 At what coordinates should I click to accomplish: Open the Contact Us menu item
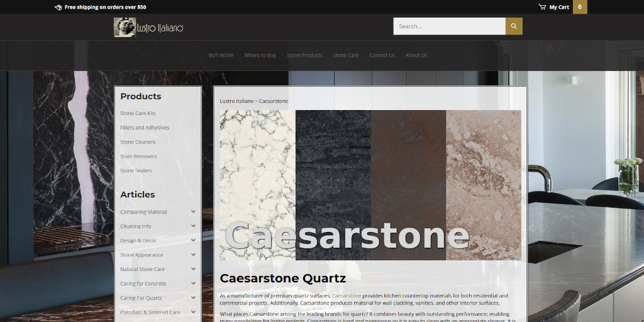pyautogui.click(x=382, y=55)
